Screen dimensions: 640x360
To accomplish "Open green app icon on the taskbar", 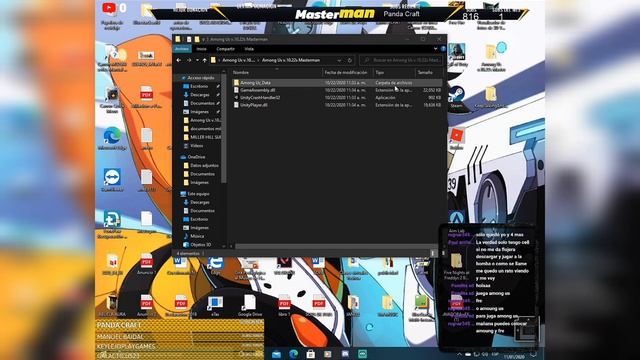I will [362, 354].
